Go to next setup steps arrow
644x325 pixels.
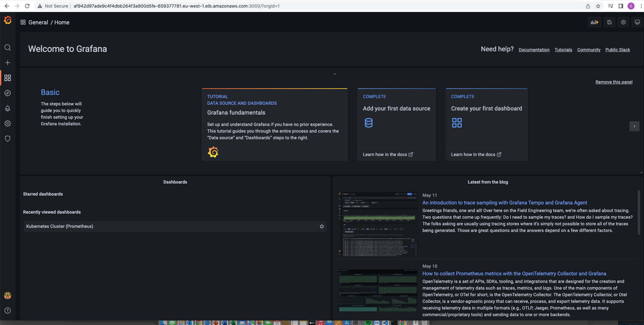click(x=635, y=126)
